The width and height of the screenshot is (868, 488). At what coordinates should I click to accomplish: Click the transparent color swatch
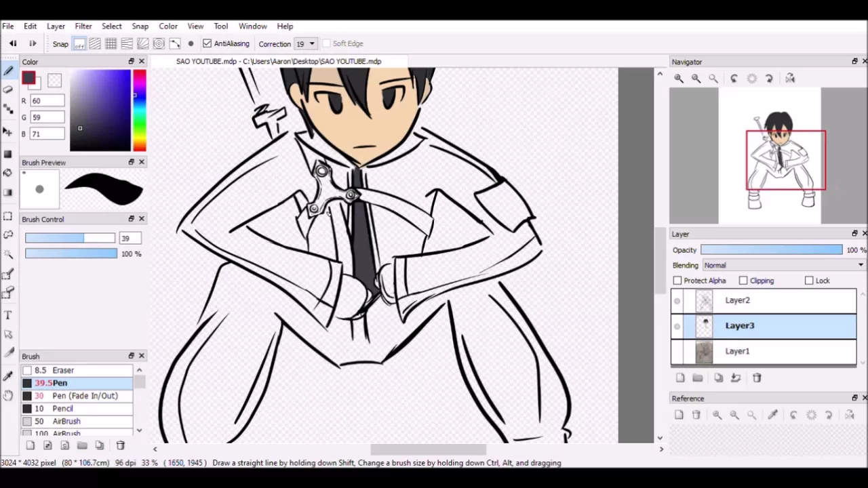tap(54, 80)
